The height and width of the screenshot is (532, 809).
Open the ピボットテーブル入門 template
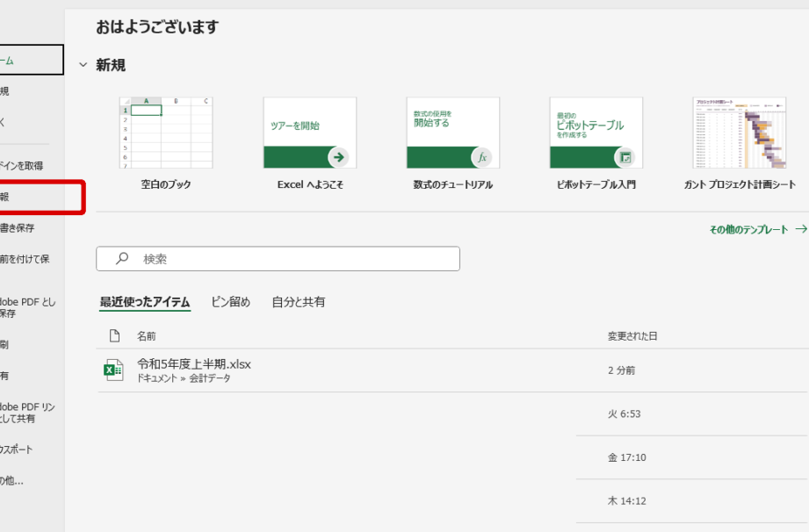pyautogui.click(x=596, y=133)
